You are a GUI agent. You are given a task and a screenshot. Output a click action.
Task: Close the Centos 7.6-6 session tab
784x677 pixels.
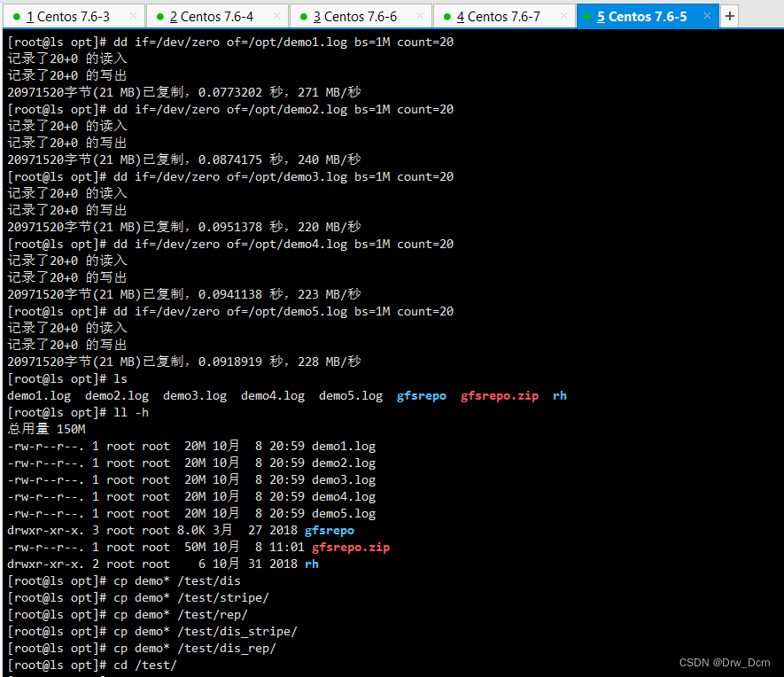[420, 16]
